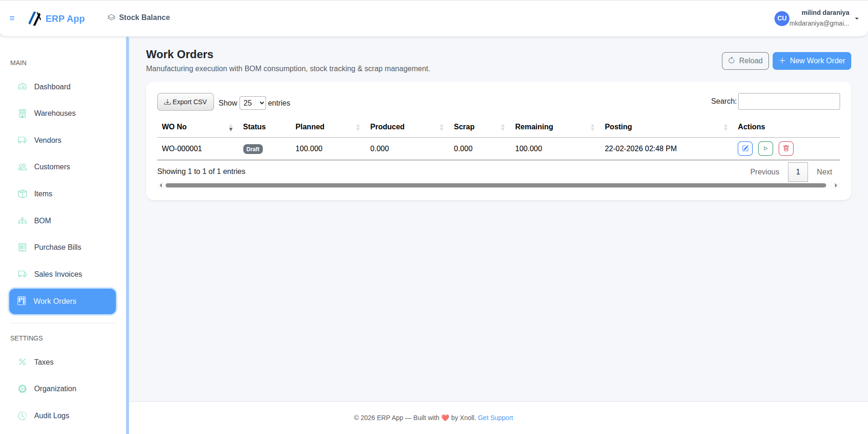Sort the table by WO No column
This screenshot has height=434, width=868.
(230, 127)
